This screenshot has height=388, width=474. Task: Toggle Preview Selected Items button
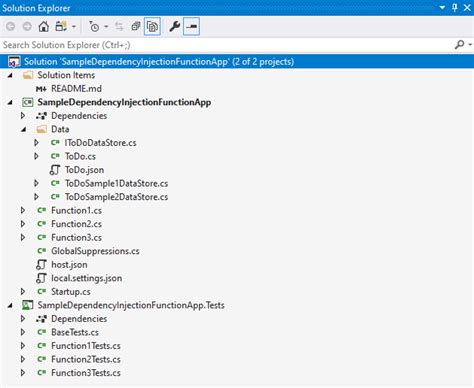point(191,26)
